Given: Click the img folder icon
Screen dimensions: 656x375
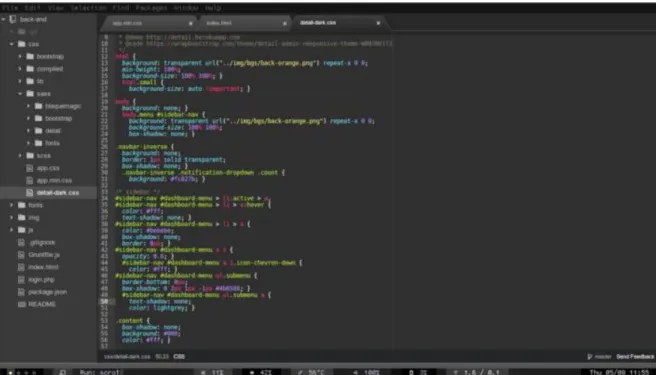Looking at the screenshot, I should click(x=22, y=217).
